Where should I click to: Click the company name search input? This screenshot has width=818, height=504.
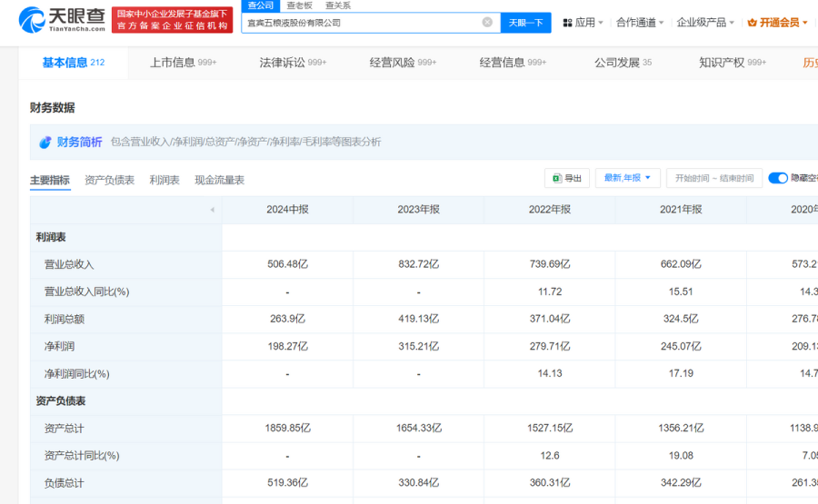(364, 22)
